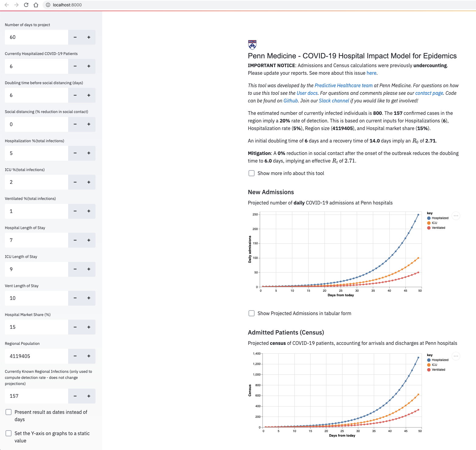
Task: Open Predictive Healthcare team link
Action: (x=343, y=85)
